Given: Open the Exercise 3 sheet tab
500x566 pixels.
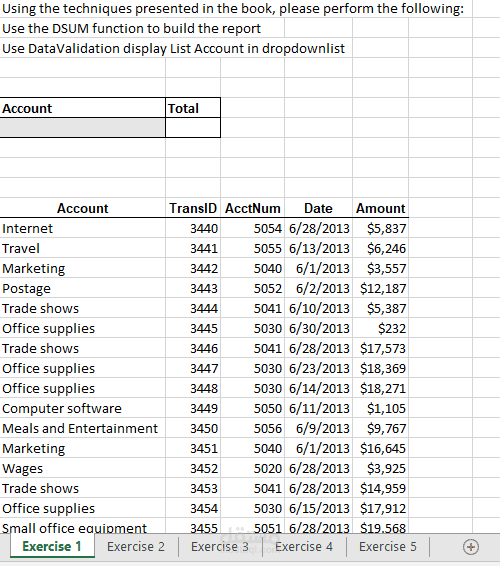Looking at the screenshot, I should tap(220, 547).
